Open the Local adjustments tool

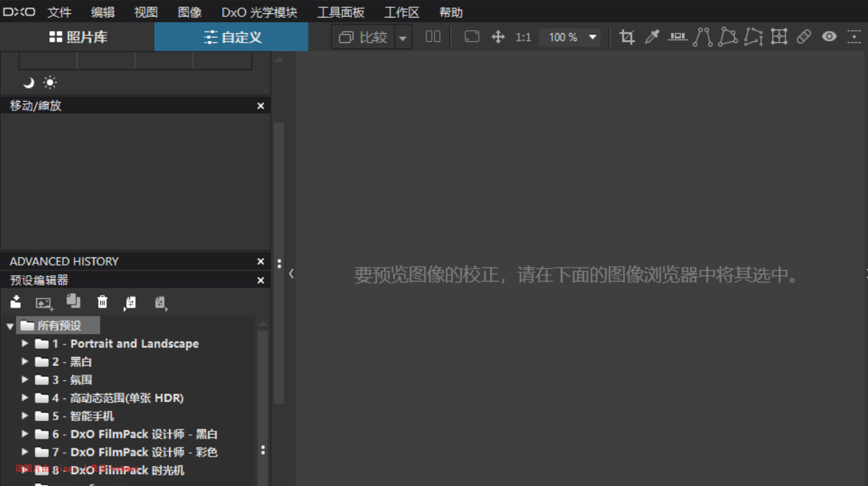pyautogui.click(x=854, y=37)
